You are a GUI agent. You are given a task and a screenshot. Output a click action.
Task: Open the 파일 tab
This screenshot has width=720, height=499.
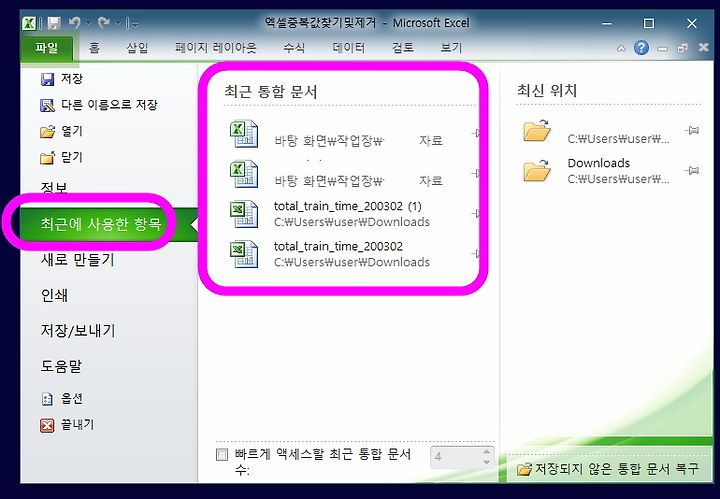(46, 48)
